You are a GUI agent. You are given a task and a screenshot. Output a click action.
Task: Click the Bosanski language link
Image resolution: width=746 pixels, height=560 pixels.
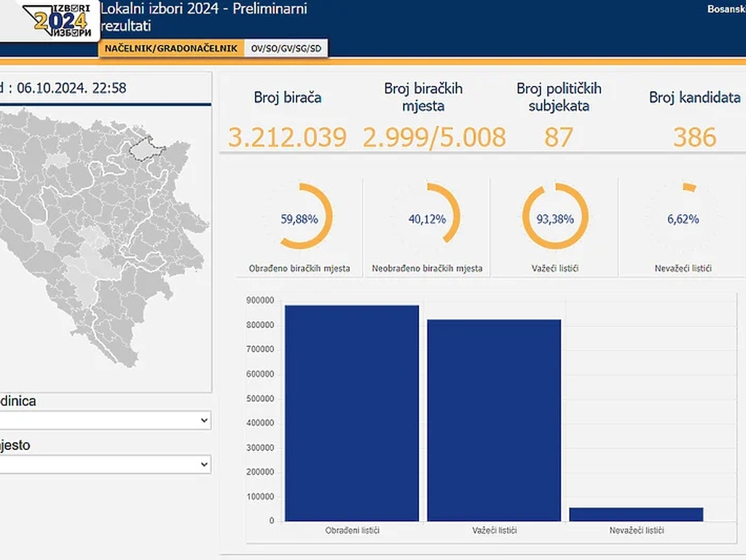(x=726, y=9)
